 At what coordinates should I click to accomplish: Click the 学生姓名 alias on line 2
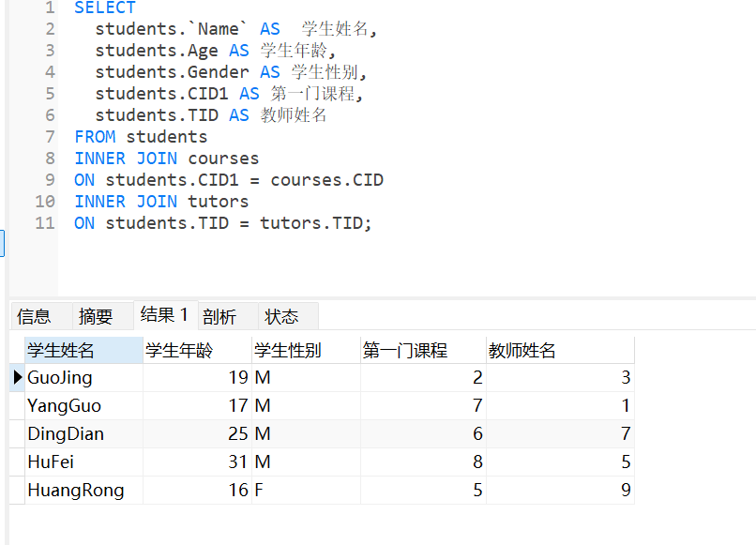[335, 29]
